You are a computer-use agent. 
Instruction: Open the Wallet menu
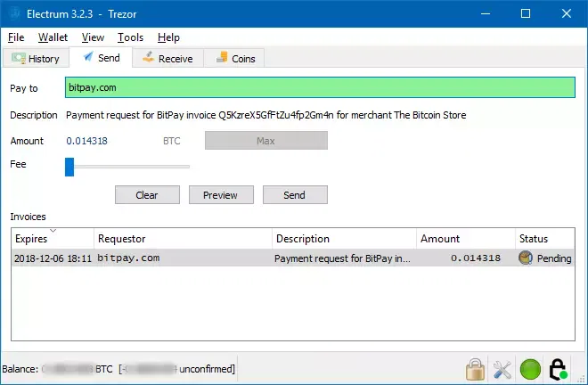point(53,37)
